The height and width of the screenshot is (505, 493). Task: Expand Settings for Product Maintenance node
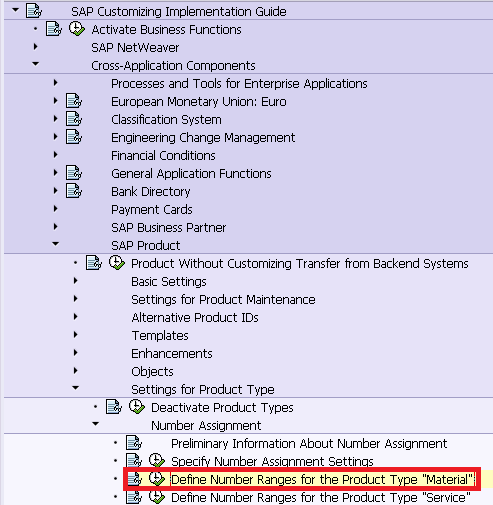[x=76, y=299]
